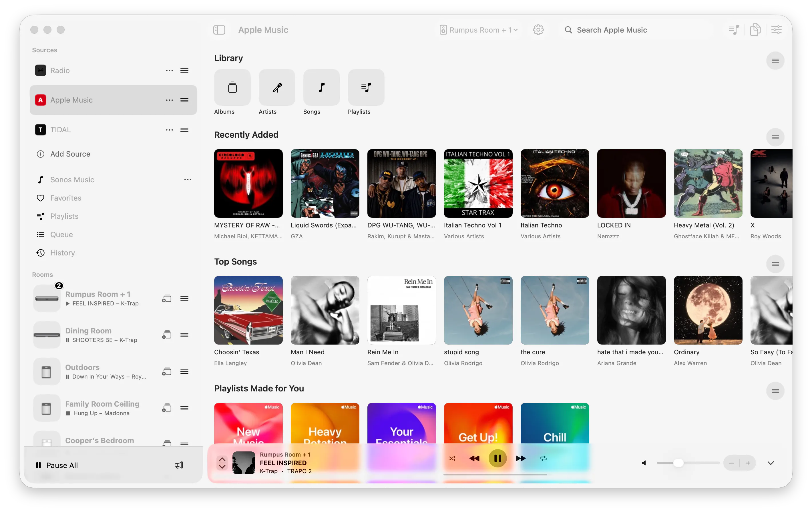Open more options for Radio source
The width and height of the screenshot is (812, 512).
click(169, 71)
